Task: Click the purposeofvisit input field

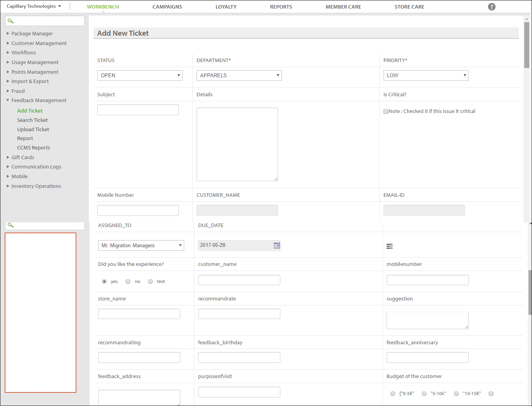Action: tap(239, 392)
